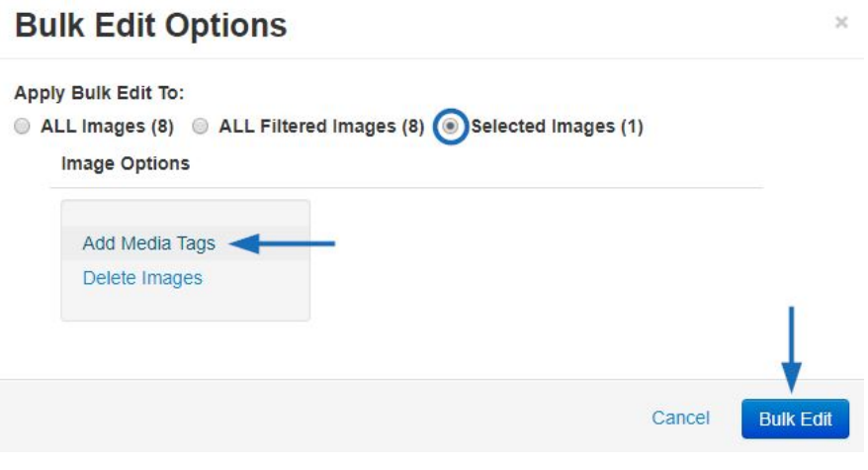
Task: Click the horizontal arrow pointing at Add Media Tags
Action: click(x=283, y=243)
